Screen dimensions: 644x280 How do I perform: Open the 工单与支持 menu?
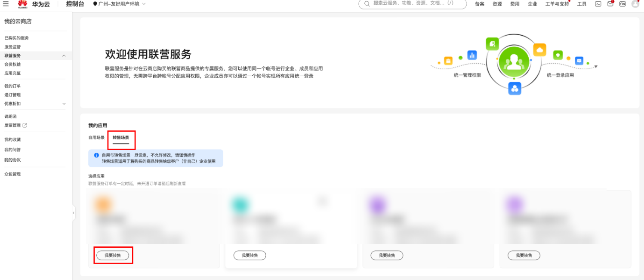[558, 4]
